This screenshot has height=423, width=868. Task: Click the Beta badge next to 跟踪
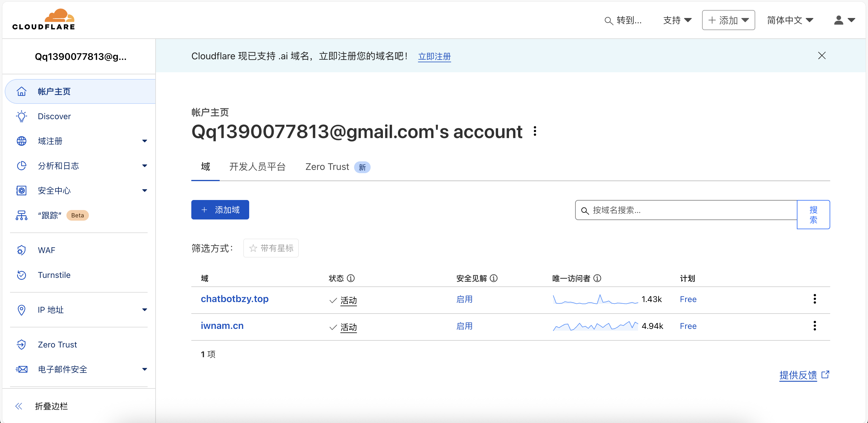coord(77,215)
